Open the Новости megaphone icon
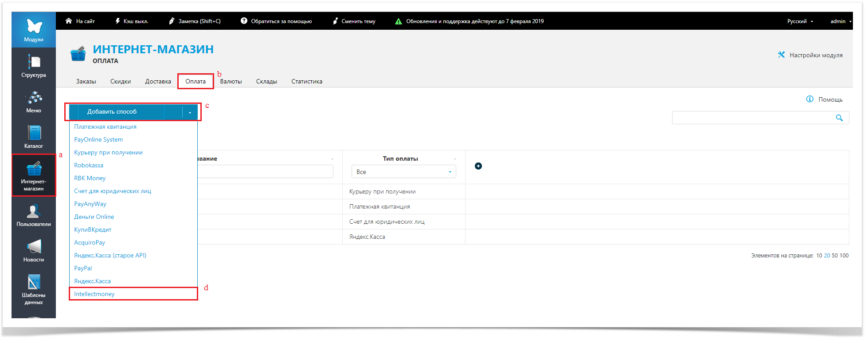The image size is (868, 340). coord(34,248)
